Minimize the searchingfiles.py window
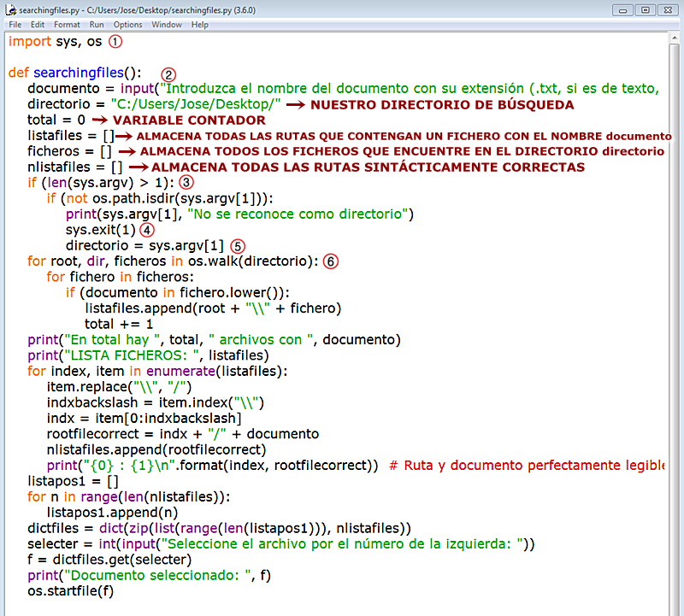This screenshot has height=616, width=684. [622, 10]
